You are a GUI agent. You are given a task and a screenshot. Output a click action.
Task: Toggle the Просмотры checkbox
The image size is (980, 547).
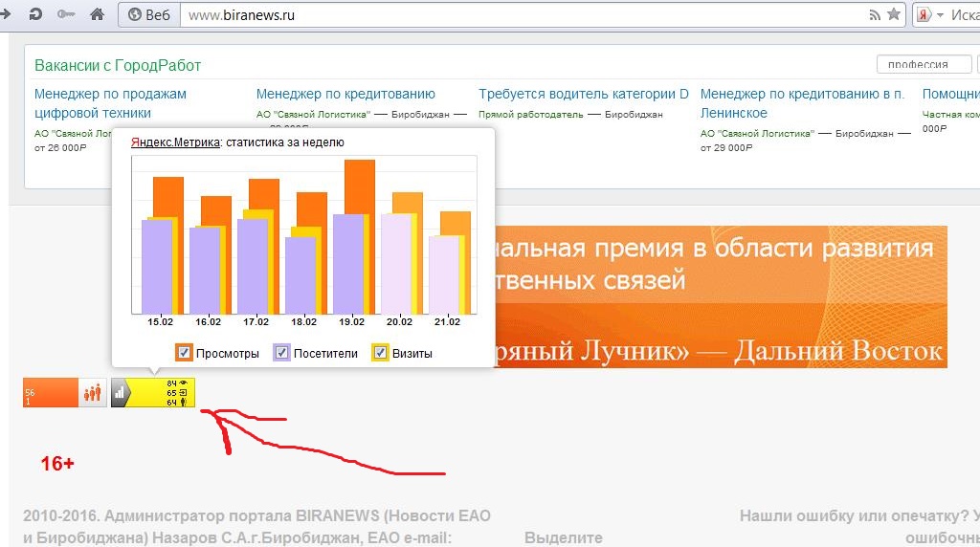[183, 353]
